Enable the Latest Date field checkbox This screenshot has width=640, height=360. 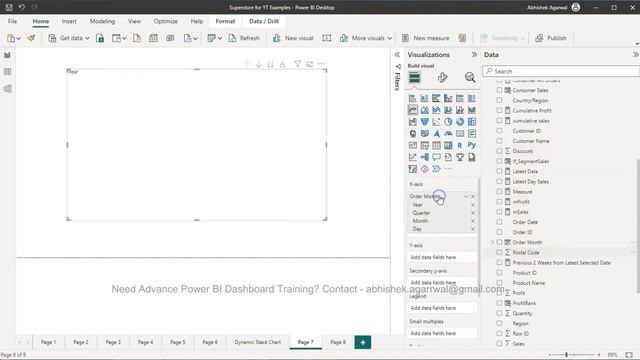pyautogui.click(x=499, y=171)
